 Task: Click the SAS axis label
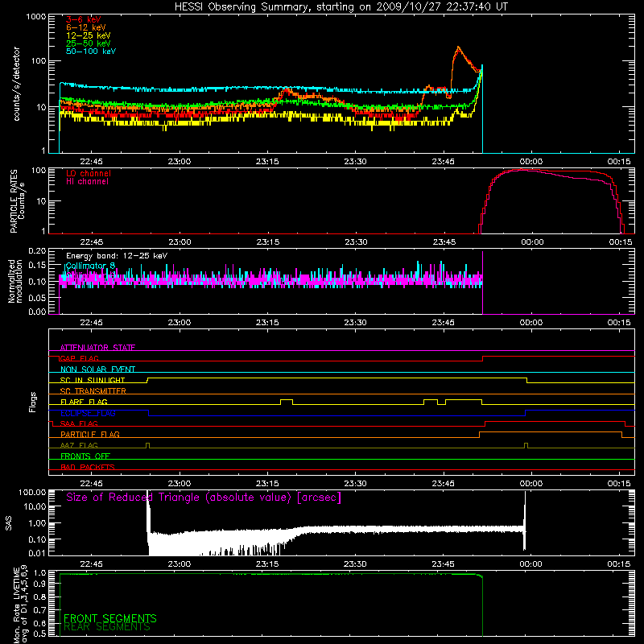coord(9,523)
